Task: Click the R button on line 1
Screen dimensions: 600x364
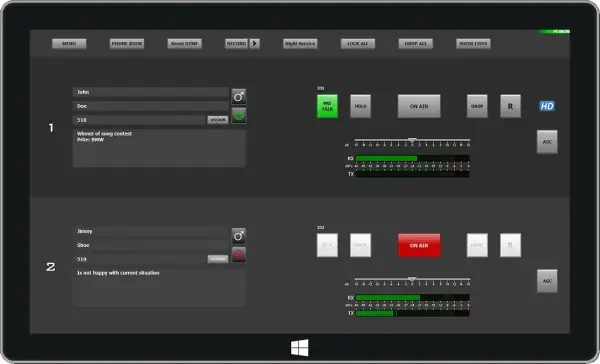Action: (510, 106)
